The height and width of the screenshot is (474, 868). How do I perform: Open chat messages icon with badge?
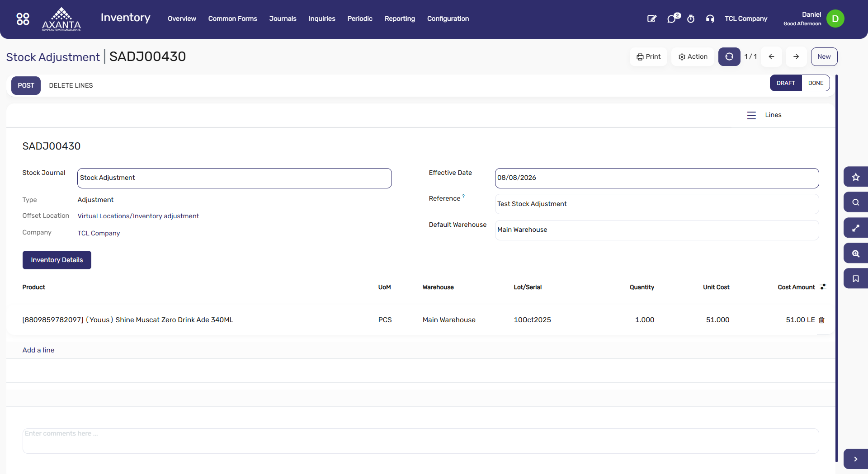[673, 18]
